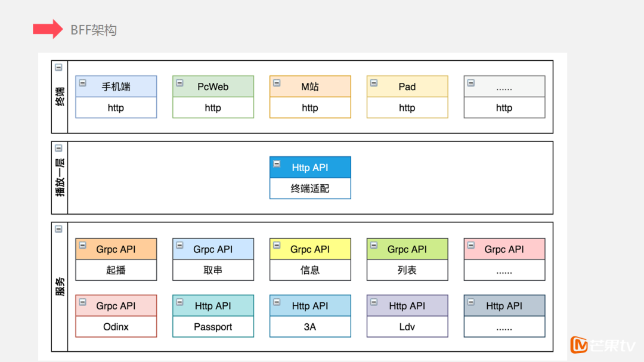Select the 终端适配 cell
Image resolution: width=644 pixels, height=362 pixels.
point(310,188)
